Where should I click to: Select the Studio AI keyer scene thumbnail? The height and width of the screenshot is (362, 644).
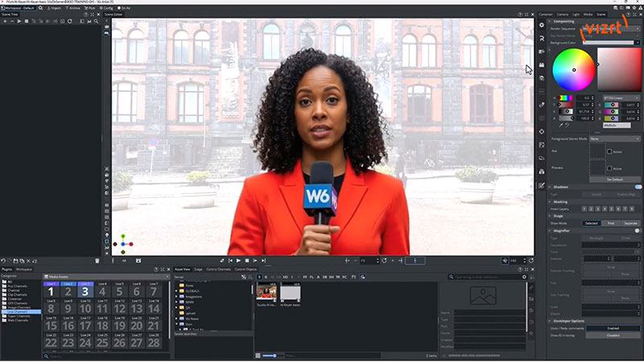click(x=266, y=292)
